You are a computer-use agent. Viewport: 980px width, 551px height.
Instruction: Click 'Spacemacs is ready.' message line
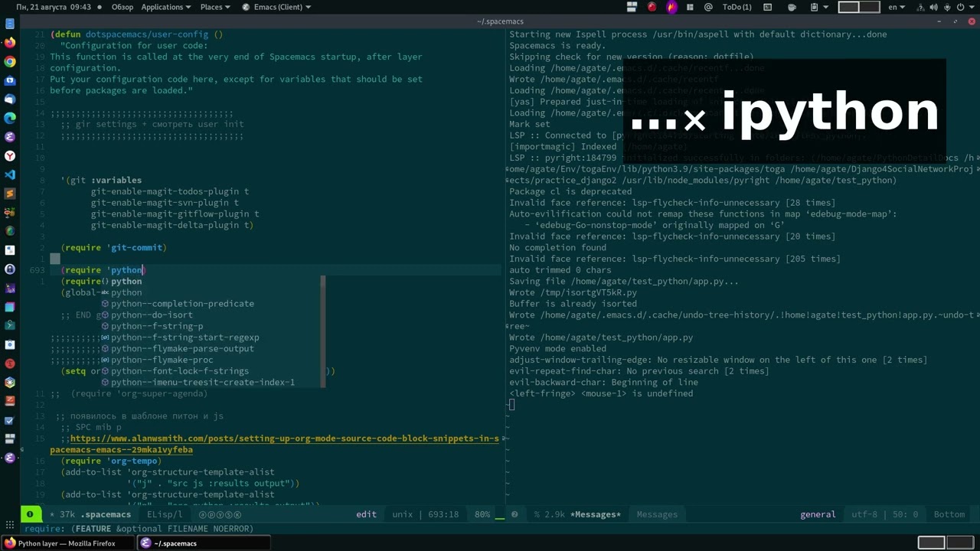[x=557, y=45]
